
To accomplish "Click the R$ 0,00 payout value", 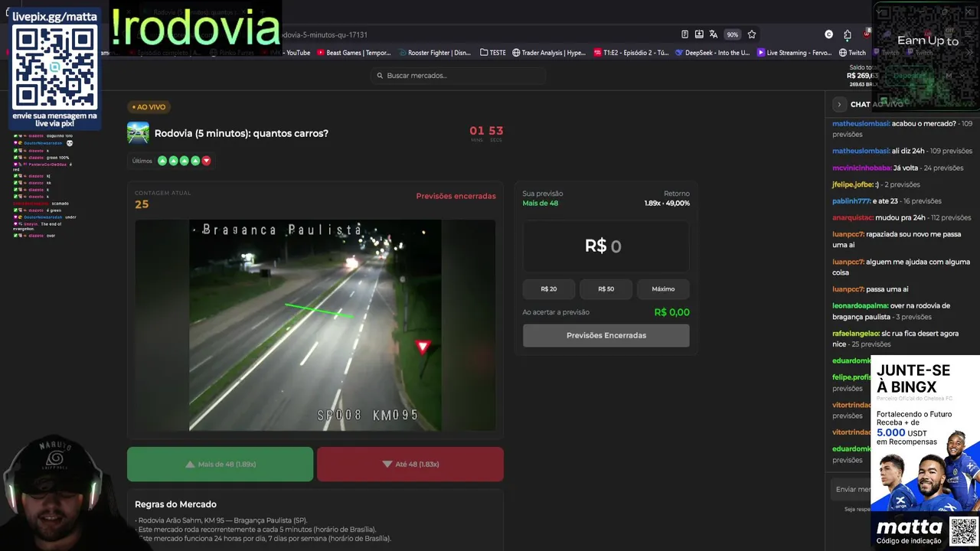I will [671, 312].
